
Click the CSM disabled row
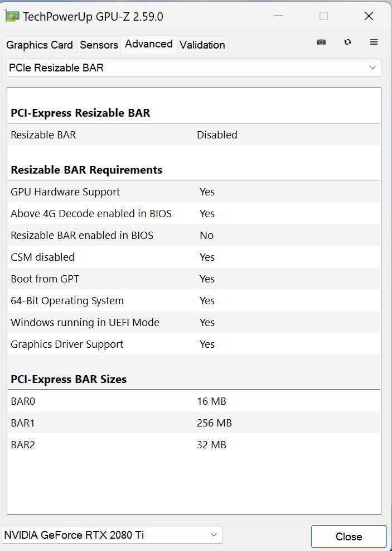(x=193, y=257)
